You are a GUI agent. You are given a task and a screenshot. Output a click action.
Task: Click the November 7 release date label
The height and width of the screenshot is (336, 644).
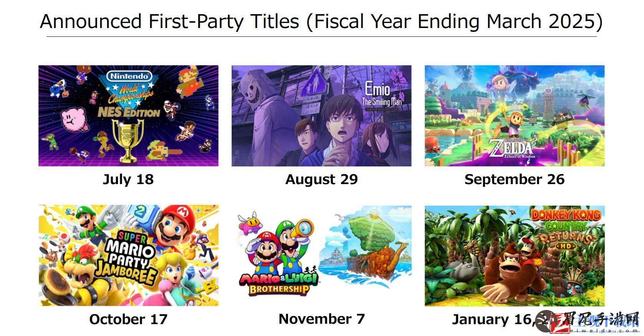322,319
